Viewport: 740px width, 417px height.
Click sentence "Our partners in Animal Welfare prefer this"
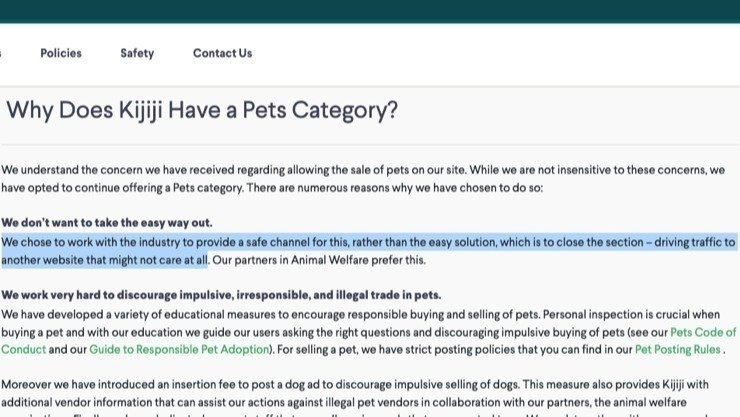click(x=318, y=260)
